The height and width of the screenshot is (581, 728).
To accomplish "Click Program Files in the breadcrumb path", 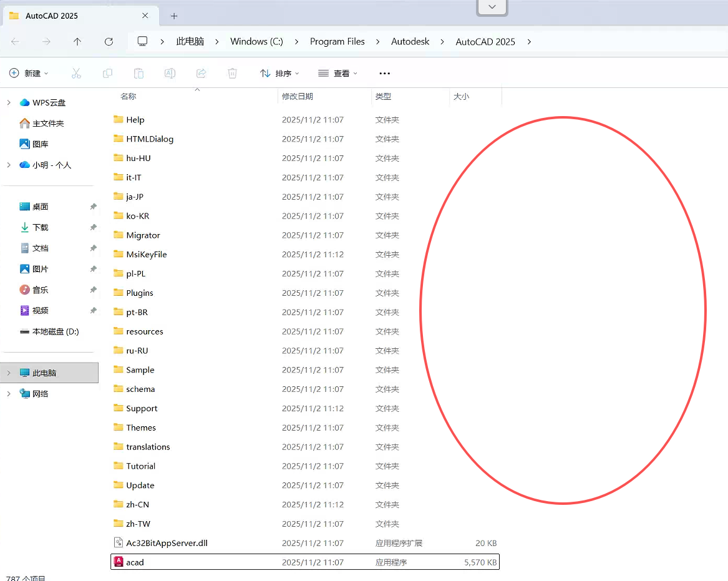I will pyautogui.click(x=337, y=41).
